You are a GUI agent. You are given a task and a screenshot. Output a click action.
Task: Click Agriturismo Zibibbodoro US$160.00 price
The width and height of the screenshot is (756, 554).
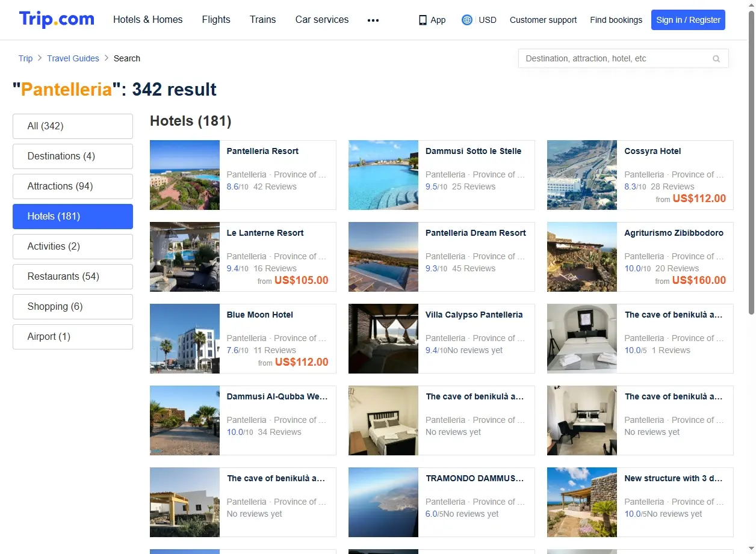[699, 280]
